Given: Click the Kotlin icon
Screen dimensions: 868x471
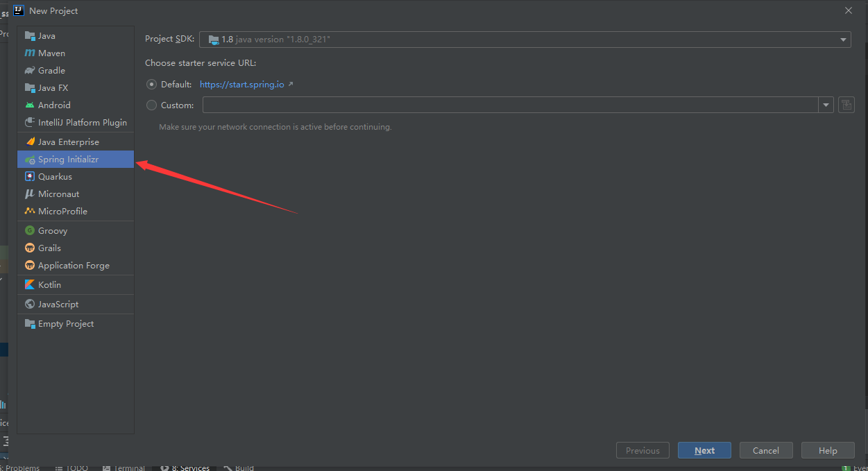Looking at the screenshot, I should pos(30,285).
